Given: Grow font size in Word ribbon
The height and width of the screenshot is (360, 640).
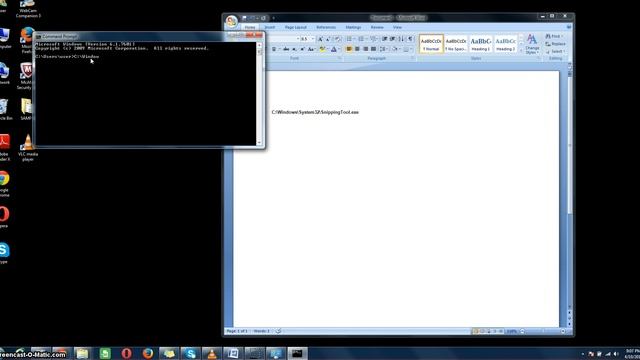Looking at the screenshot, I should 320,39.
